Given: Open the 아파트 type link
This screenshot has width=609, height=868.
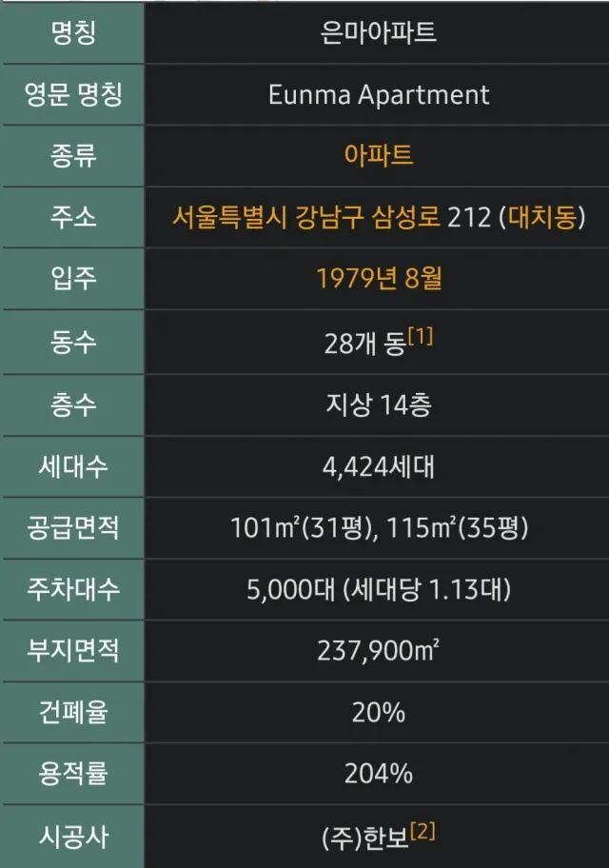Looking at the screenshot, I should pos(378,155).
